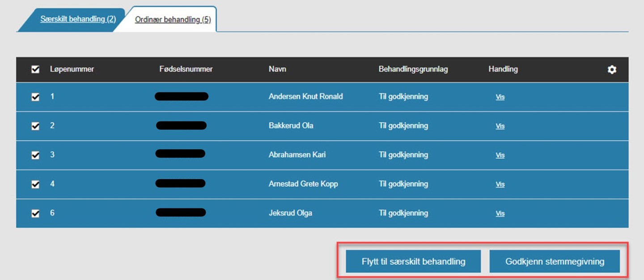This screenshot has height=280, width=644.
Task: Click the Navn column header
Action: [277, 69]
